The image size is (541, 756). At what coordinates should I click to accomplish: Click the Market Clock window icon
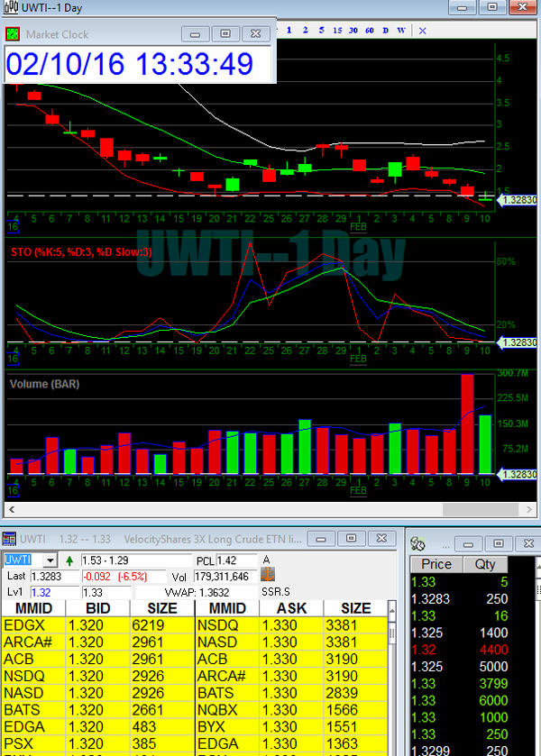(x=13, y=34)
